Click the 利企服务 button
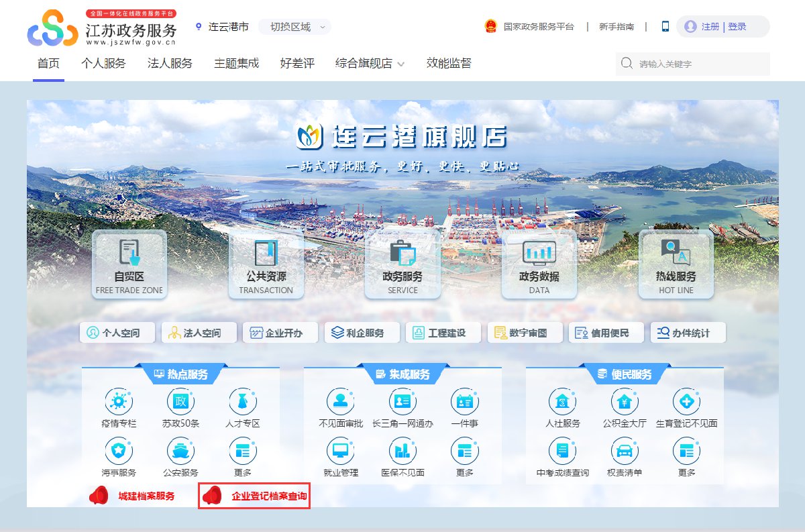Screen dimensions: 805x532 (362, 333)
